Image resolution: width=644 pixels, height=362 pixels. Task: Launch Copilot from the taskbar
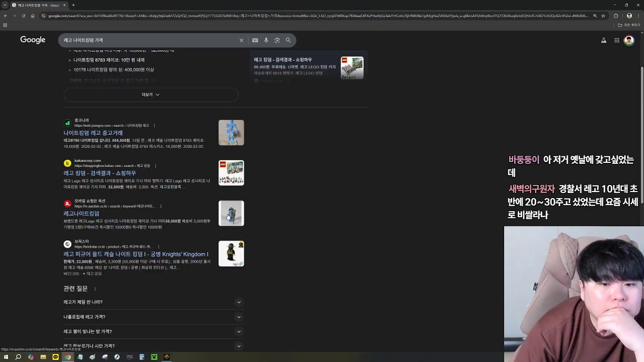pyautogui.click(x=31, y=357)
